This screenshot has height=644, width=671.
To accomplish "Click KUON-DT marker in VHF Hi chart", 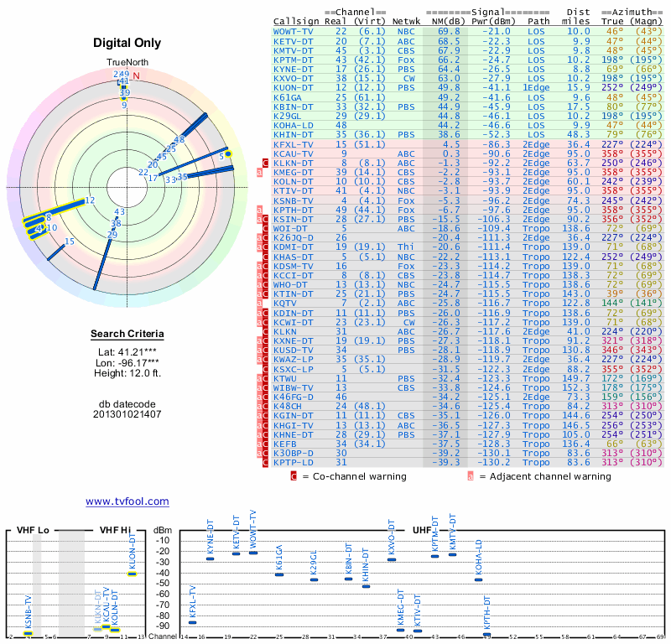I will (x=133, y=574).
